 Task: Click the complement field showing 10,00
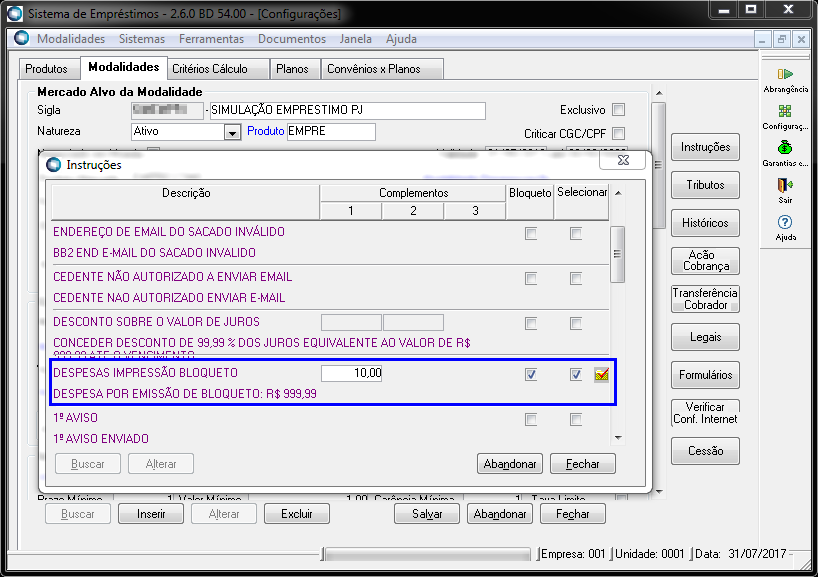coord(352,374)
